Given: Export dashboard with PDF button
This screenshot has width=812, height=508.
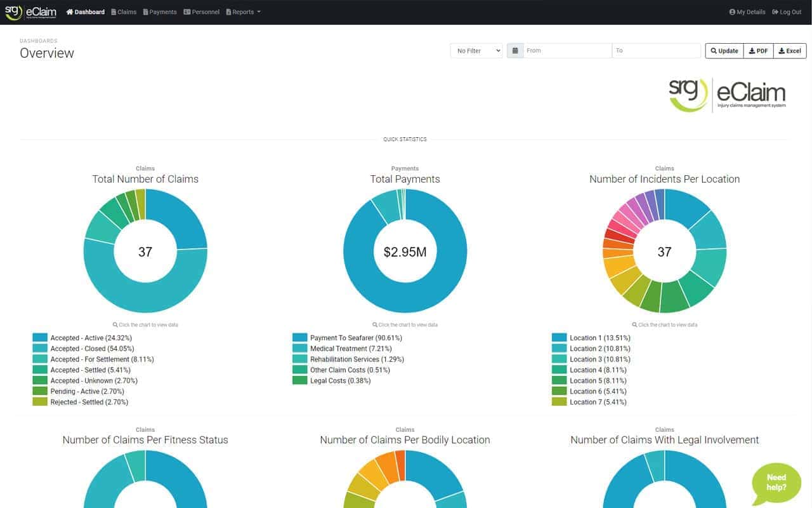Looking at the screenshot, I should tap(758, 51).
